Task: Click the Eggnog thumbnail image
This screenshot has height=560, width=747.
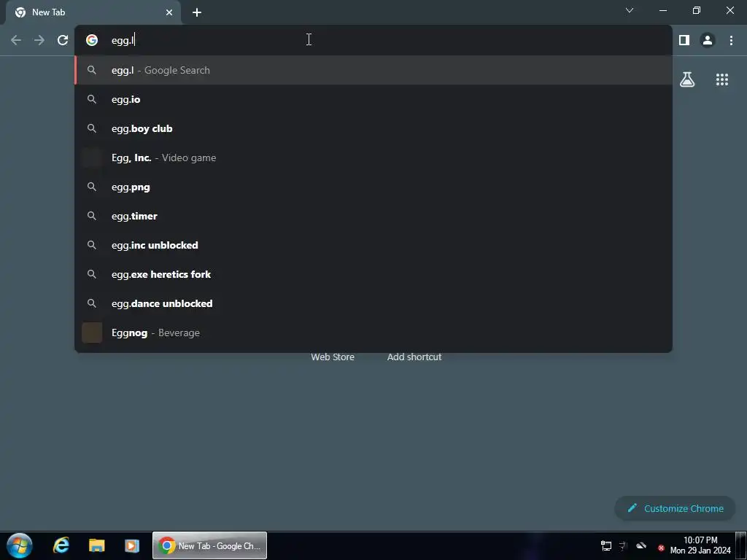Action: pos(92,332)
